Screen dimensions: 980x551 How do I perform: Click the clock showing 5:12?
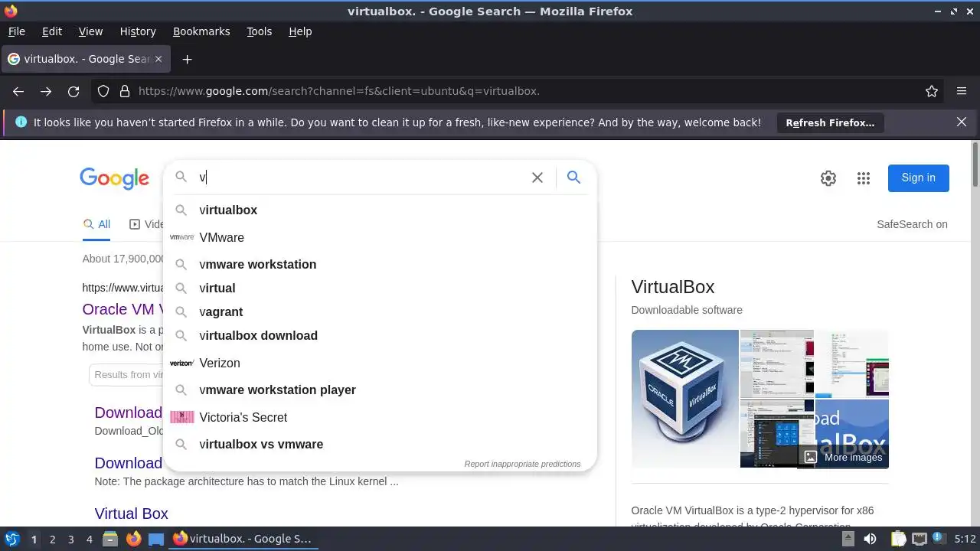pyautogui.click(x=965, y=539)
